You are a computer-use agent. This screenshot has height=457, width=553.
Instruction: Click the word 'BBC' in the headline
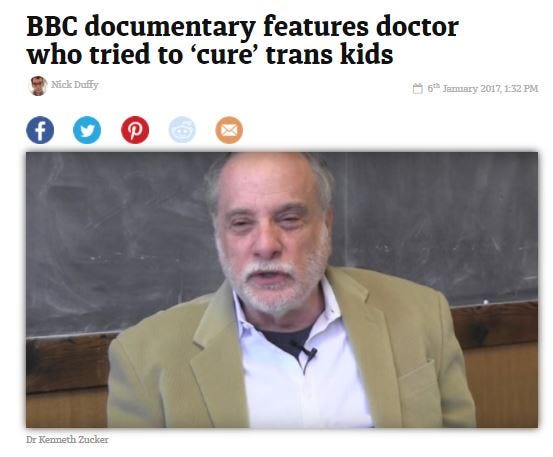click(52, 26)
